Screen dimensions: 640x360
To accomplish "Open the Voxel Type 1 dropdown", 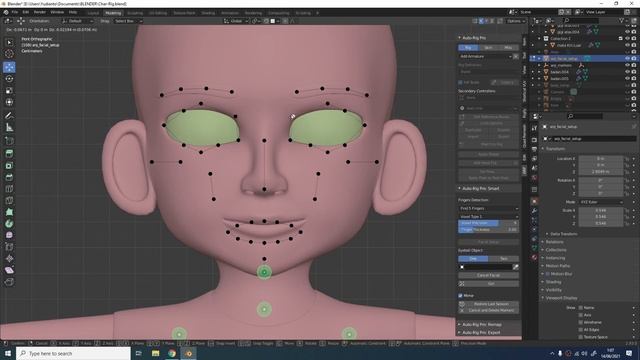I will (x=489, y=216).
